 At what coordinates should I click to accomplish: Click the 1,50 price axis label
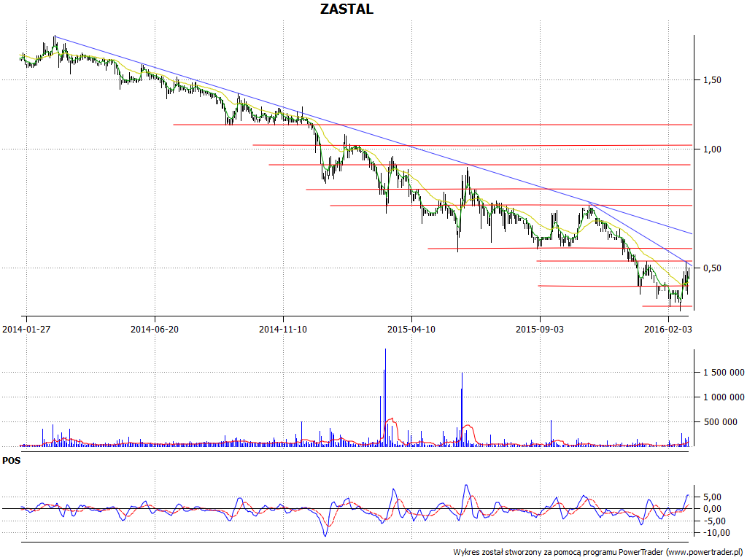click(712, 80)
